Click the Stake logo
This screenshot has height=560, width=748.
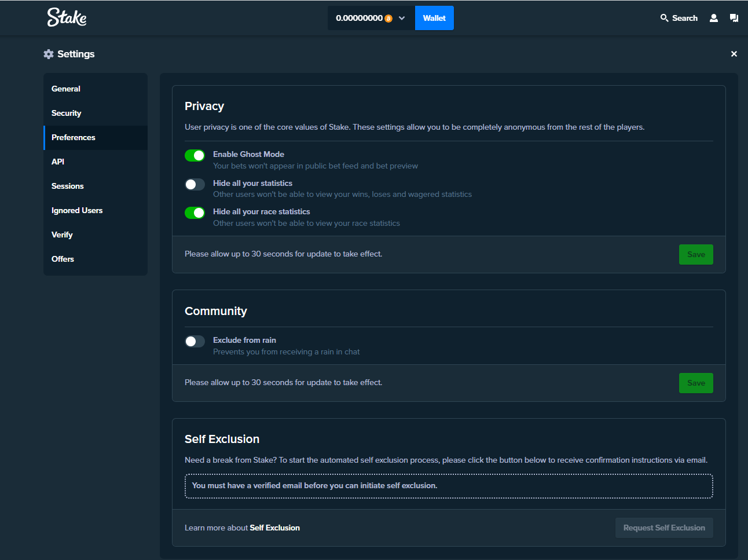point(67,17)
